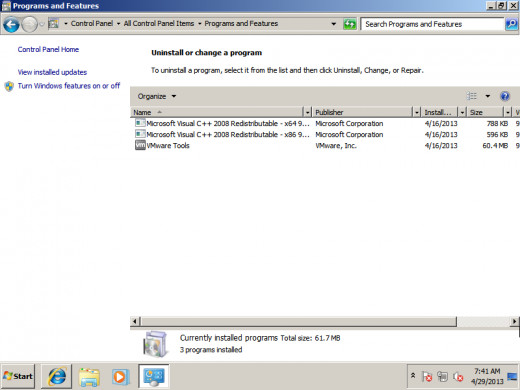Go back with the blue Back arrow
520x390 pixels.
(11, 24)
